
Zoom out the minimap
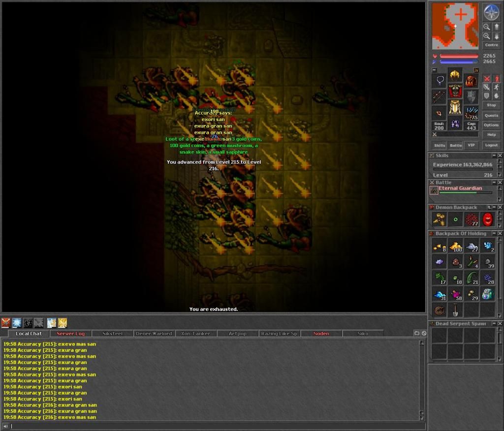tap(487, 27)
